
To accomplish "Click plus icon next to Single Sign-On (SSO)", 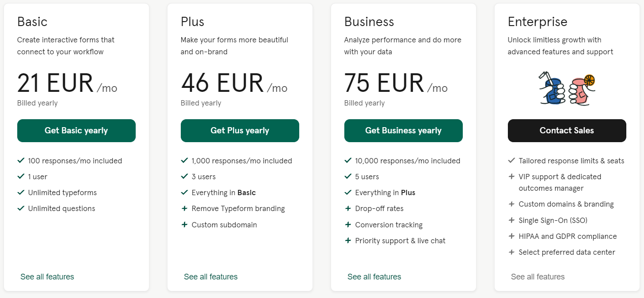I will pos(512,220).
